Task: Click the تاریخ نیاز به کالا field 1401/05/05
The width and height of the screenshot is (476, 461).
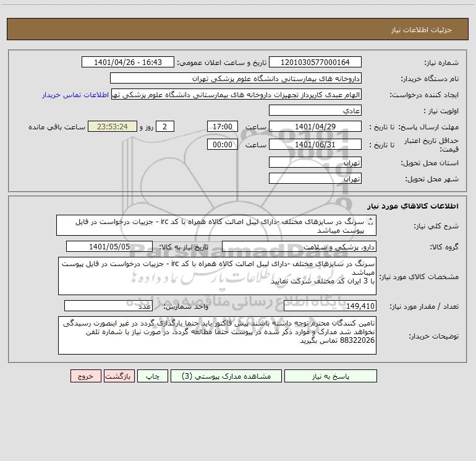Action: coord(109,246)
